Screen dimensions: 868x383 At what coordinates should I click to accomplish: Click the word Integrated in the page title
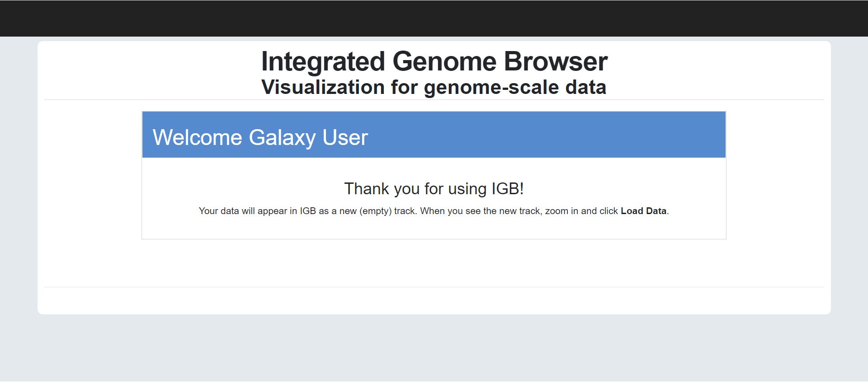coord(323,61)
